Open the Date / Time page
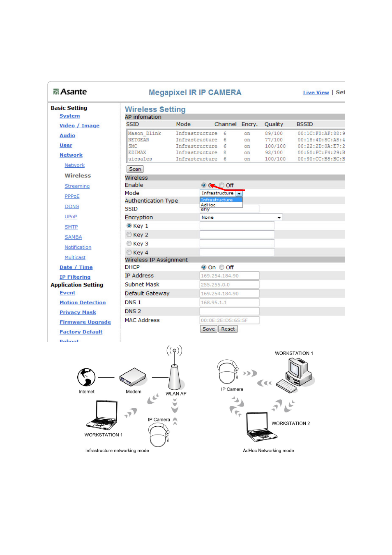 (x=76, y=267)
